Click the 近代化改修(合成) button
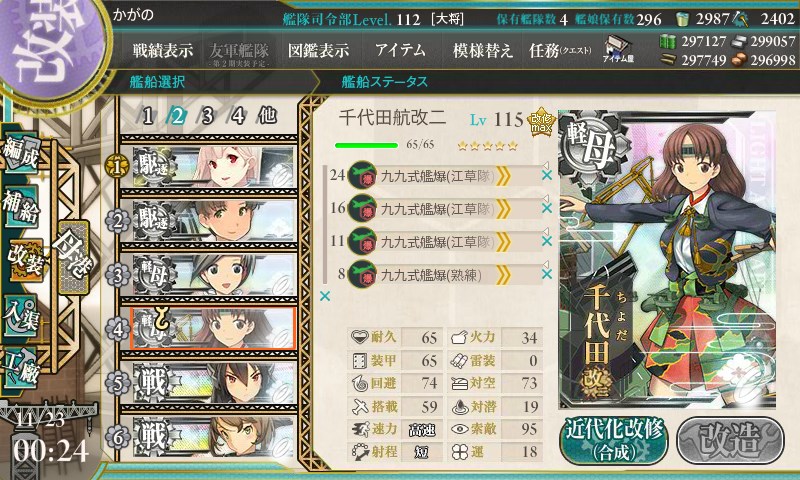The image size is (800, 480). click(614, 440)
